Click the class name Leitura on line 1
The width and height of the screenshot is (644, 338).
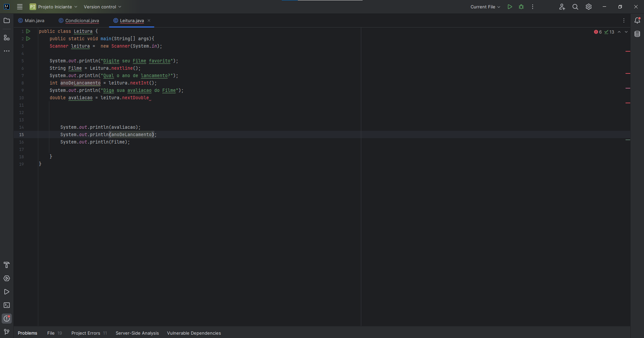coord(83,31)
